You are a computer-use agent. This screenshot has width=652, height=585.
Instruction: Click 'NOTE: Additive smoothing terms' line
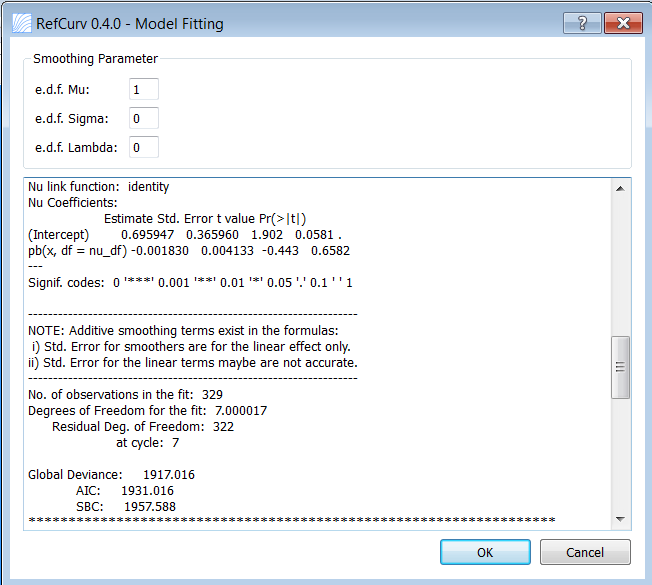click(x=183, y=331)
